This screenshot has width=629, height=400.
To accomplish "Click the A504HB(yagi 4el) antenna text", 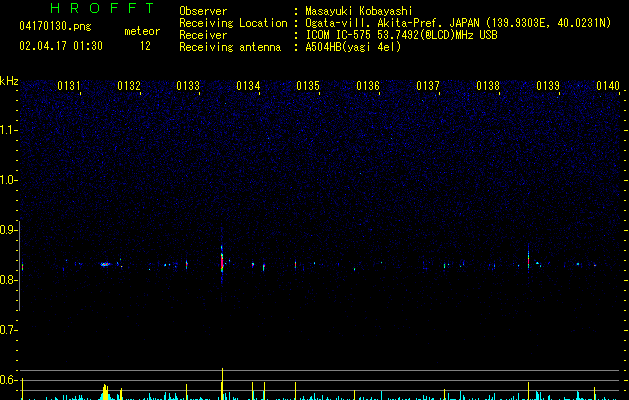I will pos(353,47).
